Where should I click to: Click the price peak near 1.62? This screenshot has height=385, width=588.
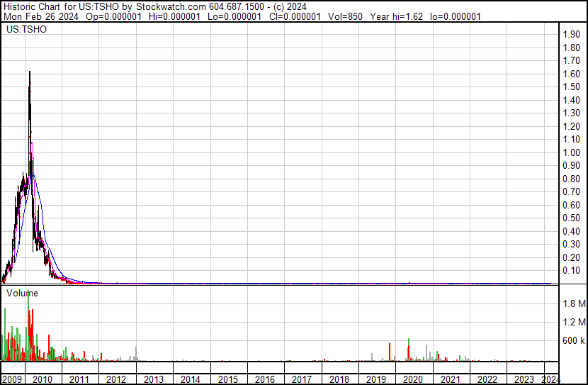30,72
